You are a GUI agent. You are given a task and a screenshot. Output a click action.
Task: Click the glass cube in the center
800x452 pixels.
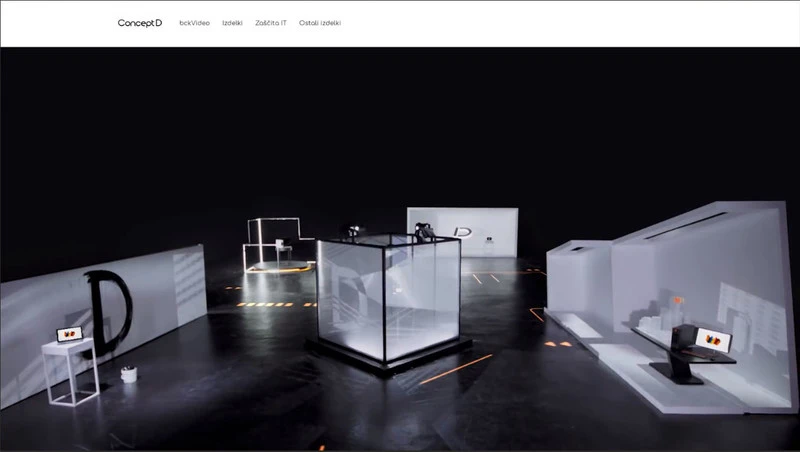coord(388,298)
